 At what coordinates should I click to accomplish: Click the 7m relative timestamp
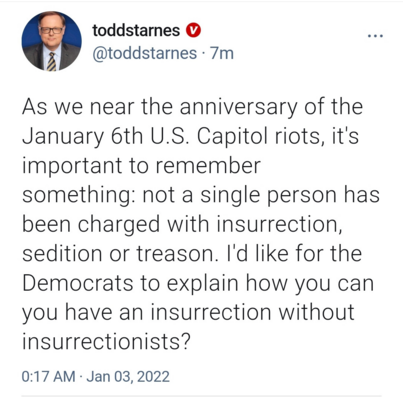point(222,53)
